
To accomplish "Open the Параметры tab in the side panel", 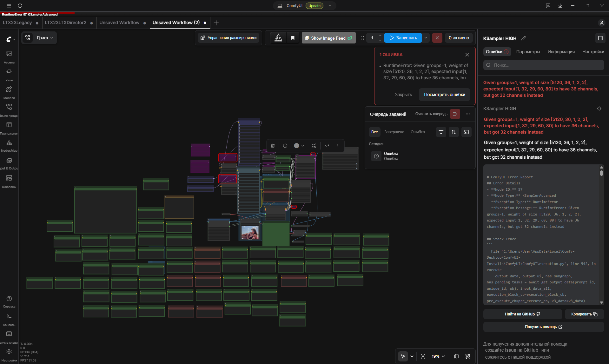I will coord(528,52).
